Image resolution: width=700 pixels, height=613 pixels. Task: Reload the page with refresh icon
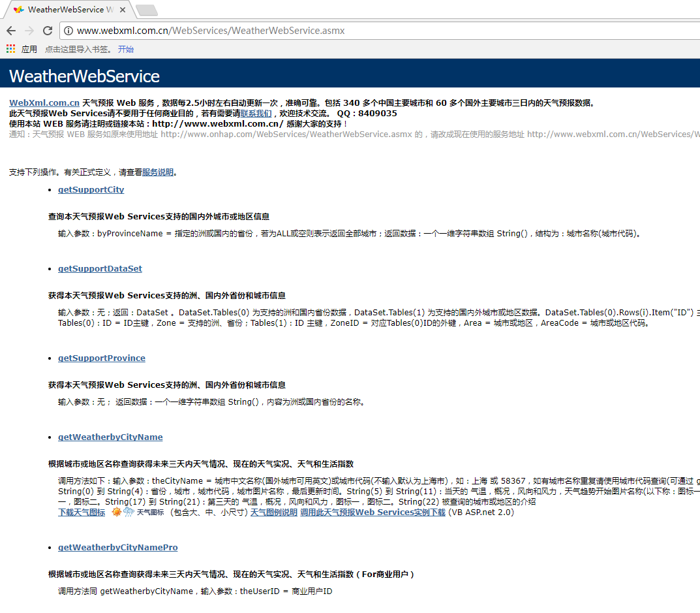(48, 31)
